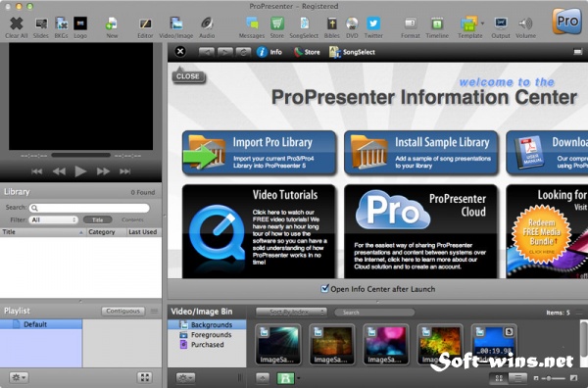Open the Library Filter dropdown
This screenshot has width=588, height=388.
pyautogui.click(x=54, y=219)
